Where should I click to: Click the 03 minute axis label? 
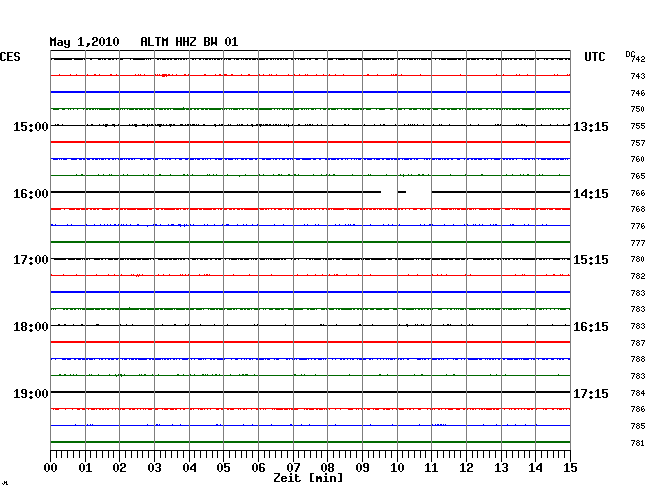point(154,468)
